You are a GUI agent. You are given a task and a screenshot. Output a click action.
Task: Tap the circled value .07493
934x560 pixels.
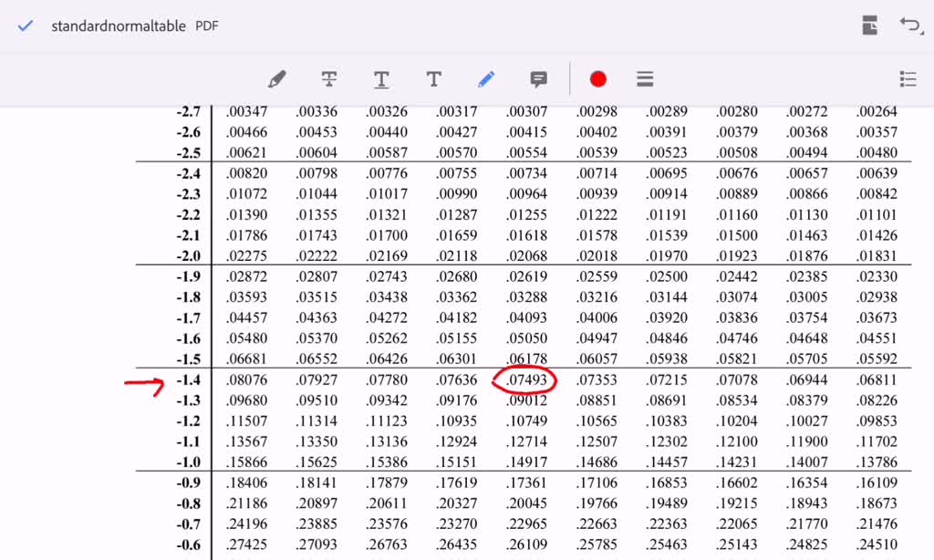[526, 380]
